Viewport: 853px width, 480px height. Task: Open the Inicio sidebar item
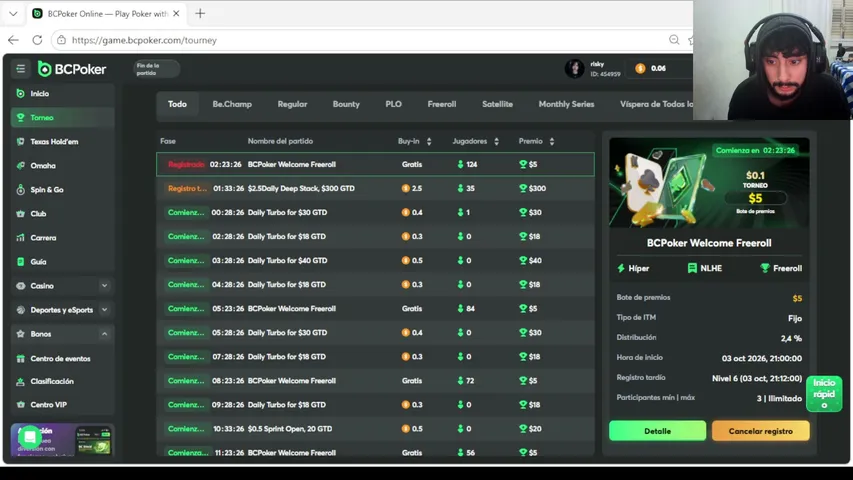(x=63, y=94)
